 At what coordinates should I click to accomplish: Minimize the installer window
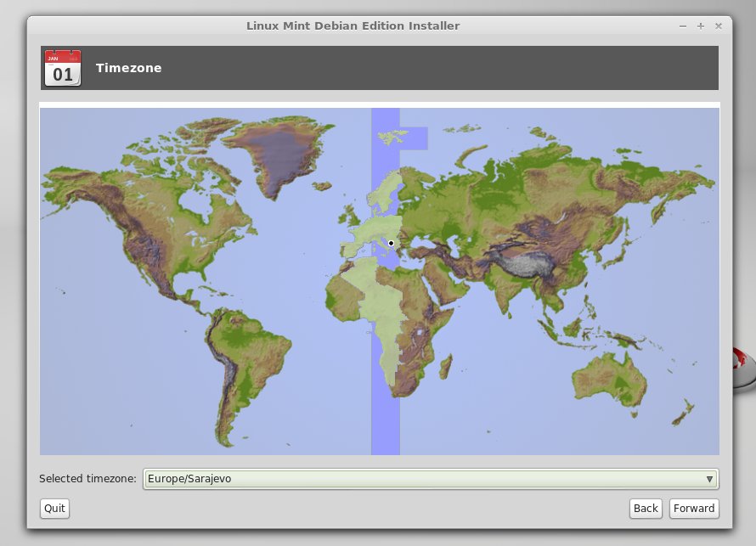[683, 26]
